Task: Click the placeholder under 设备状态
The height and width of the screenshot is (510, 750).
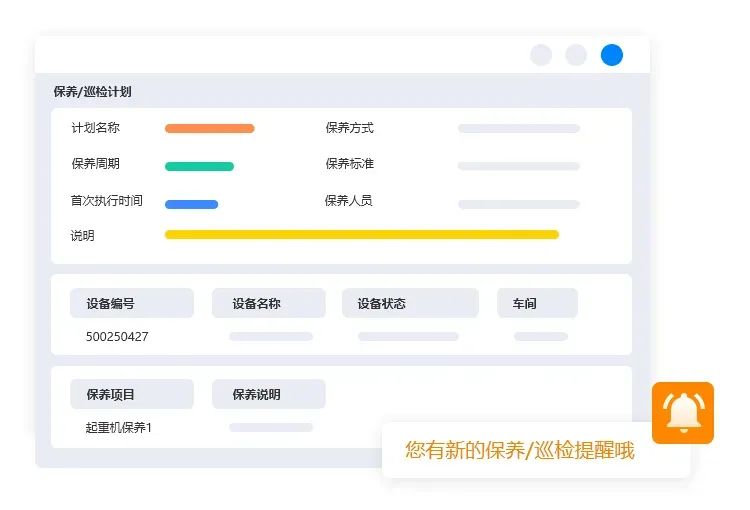Action: [x=408, y=336]
